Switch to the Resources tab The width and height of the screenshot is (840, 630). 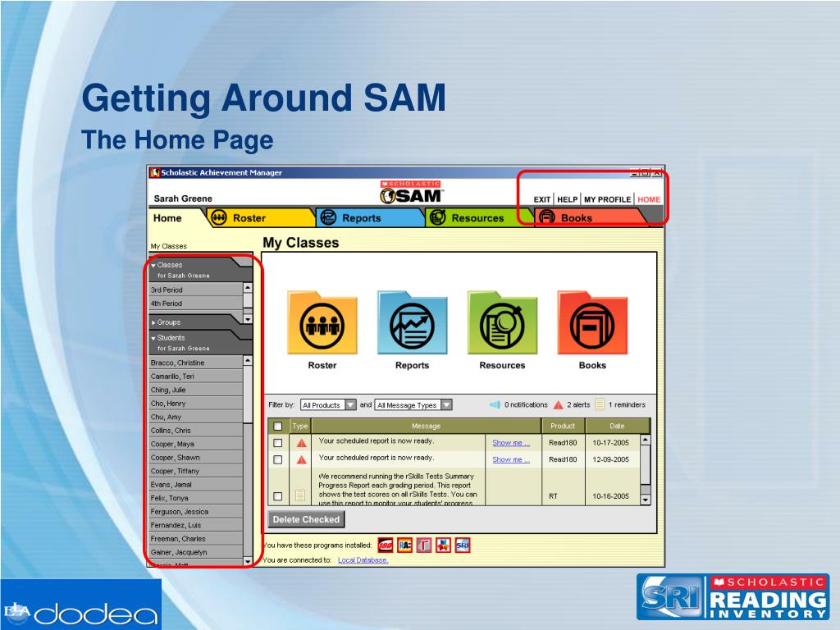479,218
